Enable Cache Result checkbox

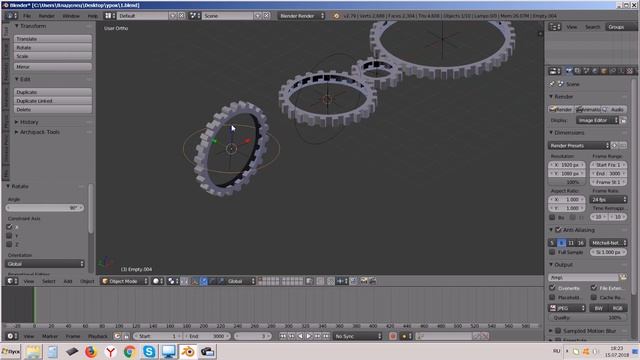(594, 297)
